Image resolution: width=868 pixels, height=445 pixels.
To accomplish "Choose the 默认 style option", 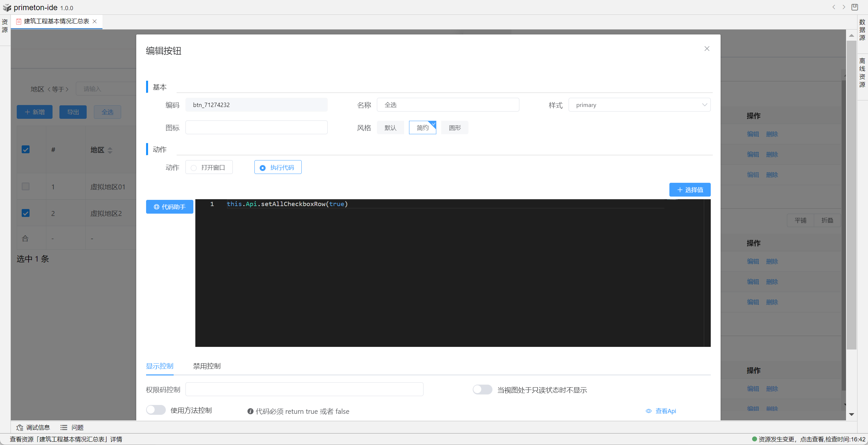I will pos(390,128).
